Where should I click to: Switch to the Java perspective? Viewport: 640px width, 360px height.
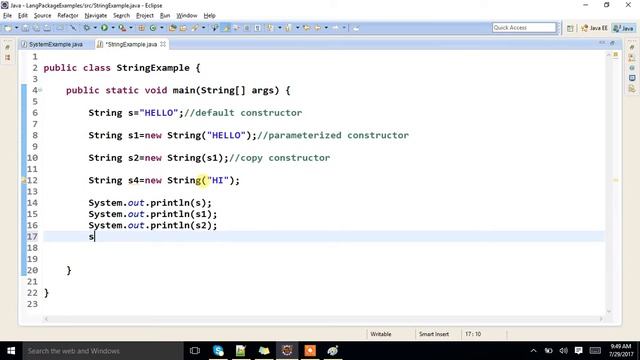coord(624,28)
